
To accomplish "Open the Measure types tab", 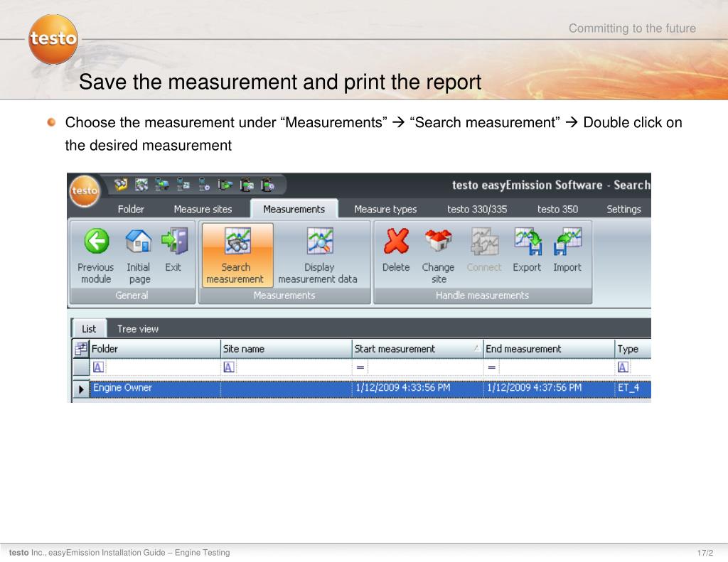I will [385, 210].
